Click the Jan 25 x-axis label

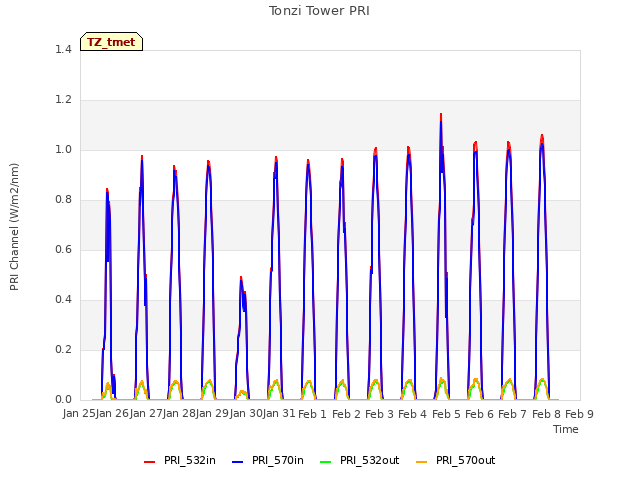79,414
